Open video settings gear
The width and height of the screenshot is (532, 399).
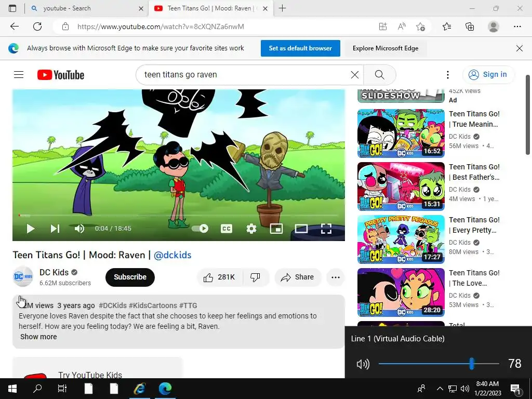(x=251, y=229)
